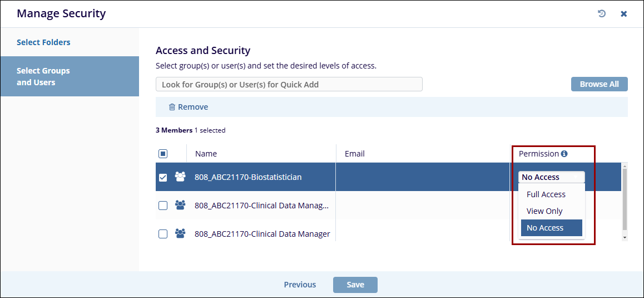Choose Full Access from the permission list
The image size is (644, 298).
(x=546, y=194)
